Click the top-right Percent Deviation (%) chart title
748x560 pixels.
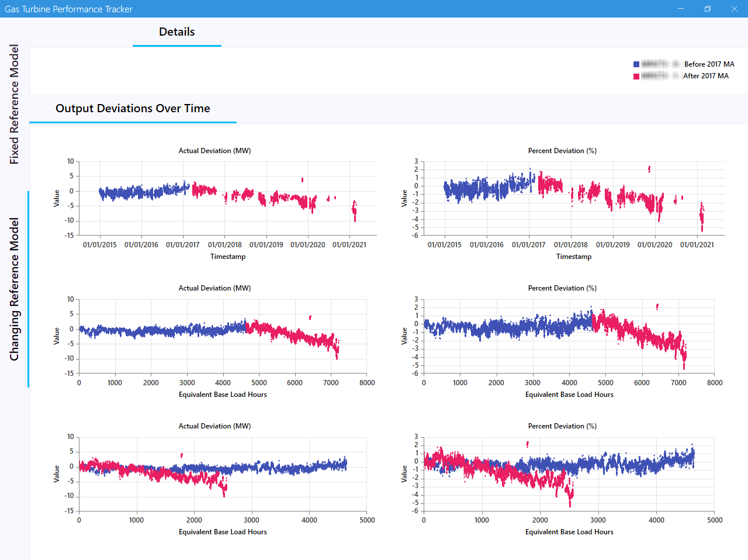[x=562, y=151]
